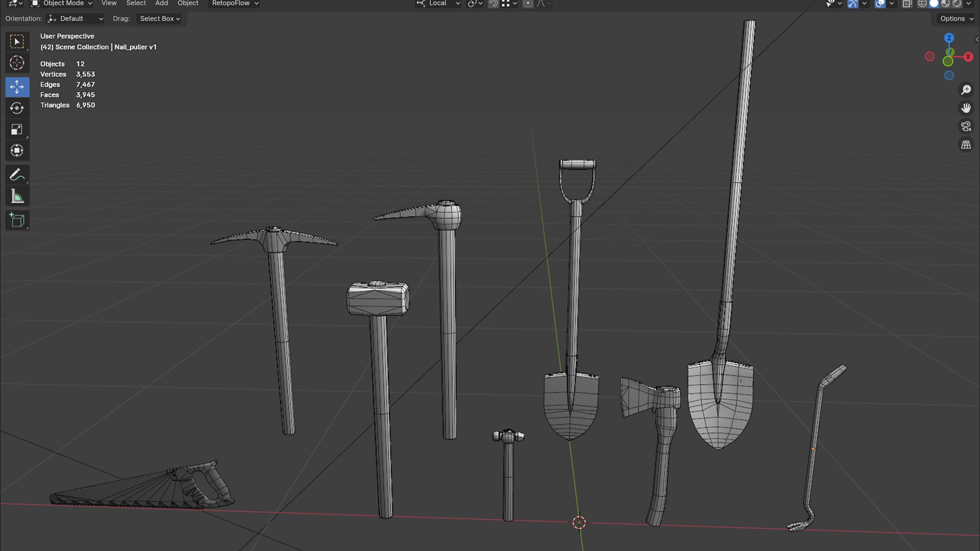This screenshot has width=980, height=551.
Task: Switch to Rendered viewport shading
Action: pos(957,4)
